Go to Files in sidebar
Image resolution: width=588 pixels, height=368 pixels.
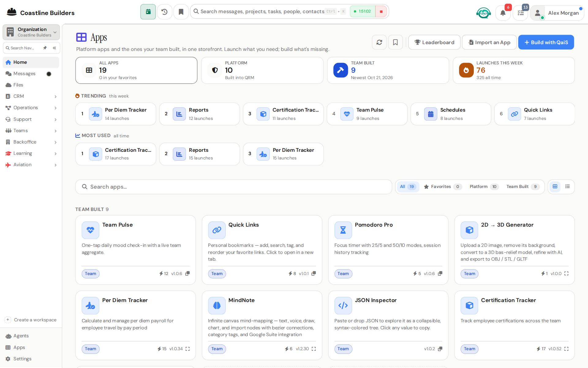(x=31, y=85)
